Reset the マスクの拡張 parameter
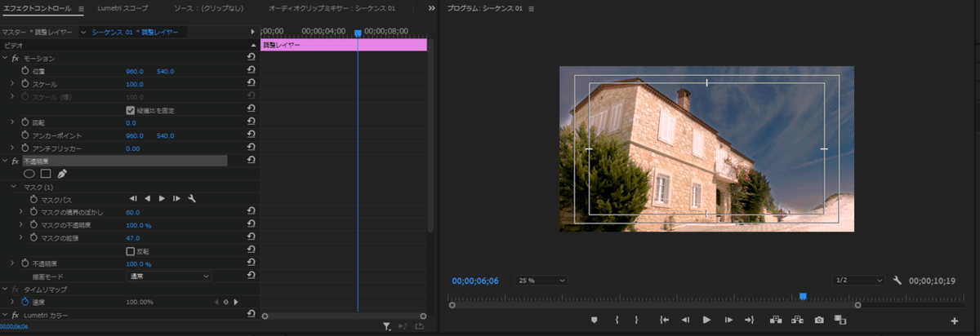The image size is (980, 336). pyautogui.click(x=251, y=237)
